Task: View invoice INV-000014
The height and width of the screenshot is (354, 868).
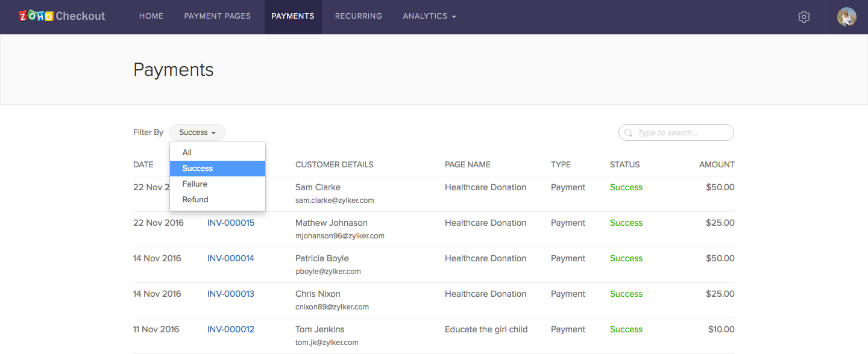Action: pos(231,258)
